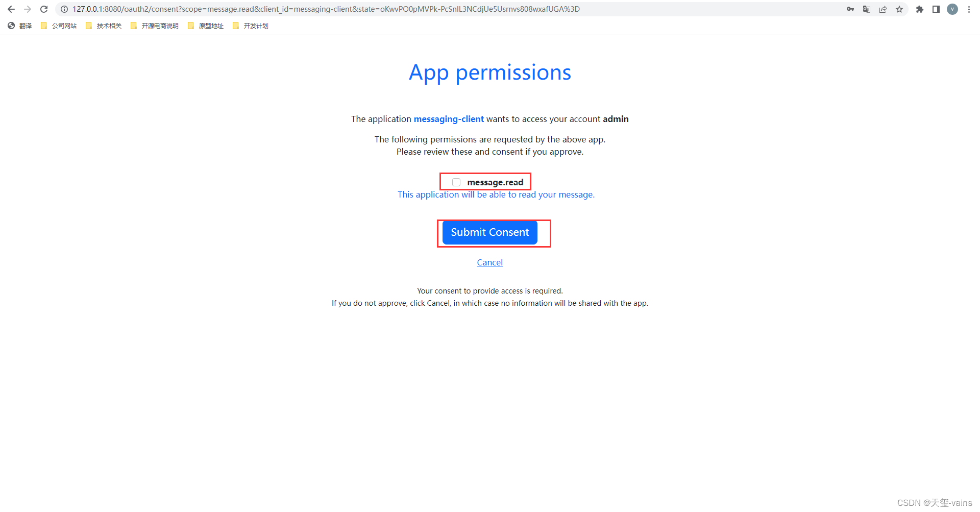This screenshot has width=980, height=512.
Task: Click the message.read label
Action: pyautogui.click(x=495, y=182)
